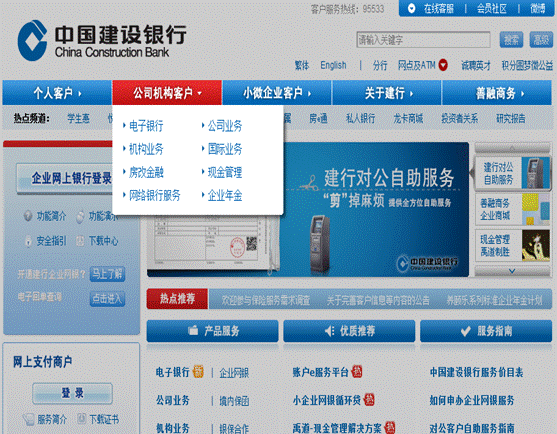The image size is (557, 434).
Task: Click the 企业网上银行登录 button
Action: pos(66,178)
